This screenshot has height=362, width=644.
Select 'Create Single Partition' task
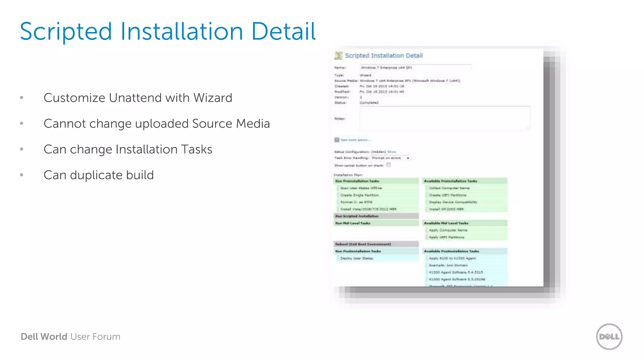[378, 195]
